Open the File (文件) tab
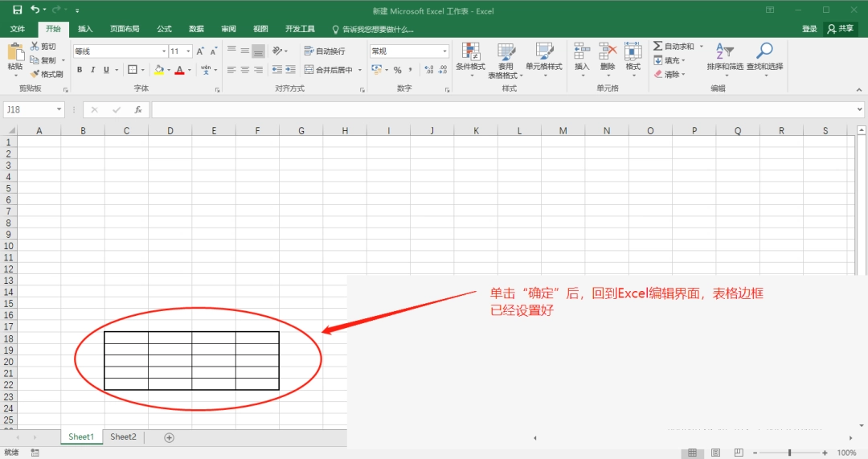868x459 pixels. pos(17,29)
